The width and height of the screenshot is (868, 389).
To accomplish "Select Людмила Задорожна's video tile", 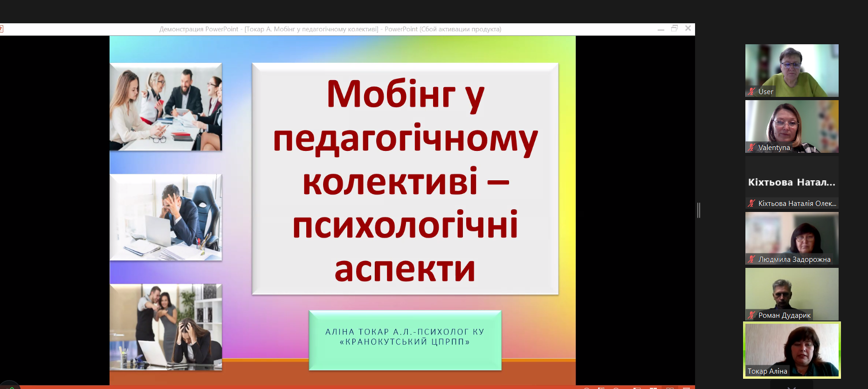I will [x=792, y=238].
